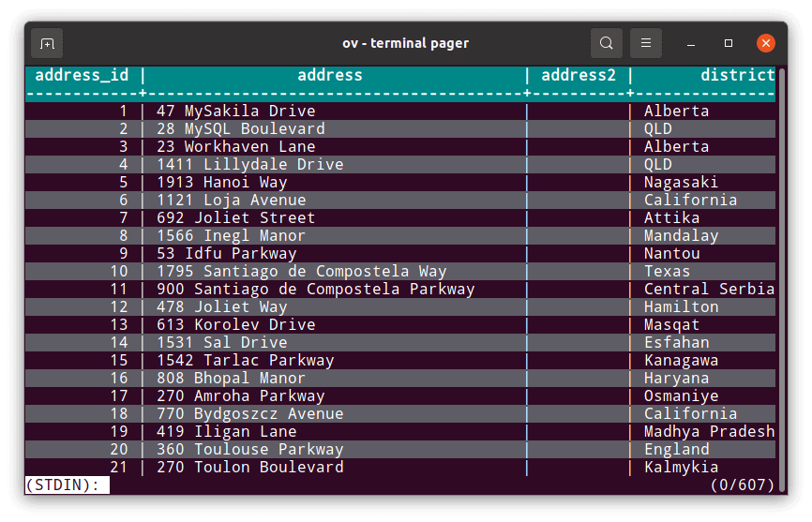Click the Texas district cell

pos(668,271)
